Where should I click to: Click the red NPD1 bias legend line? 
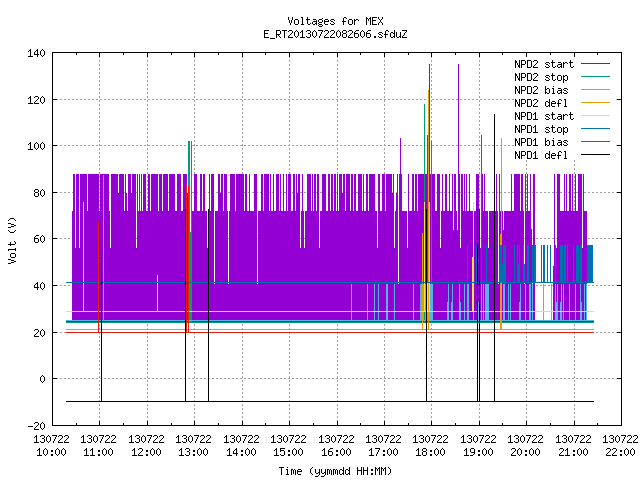coord(596,142)
